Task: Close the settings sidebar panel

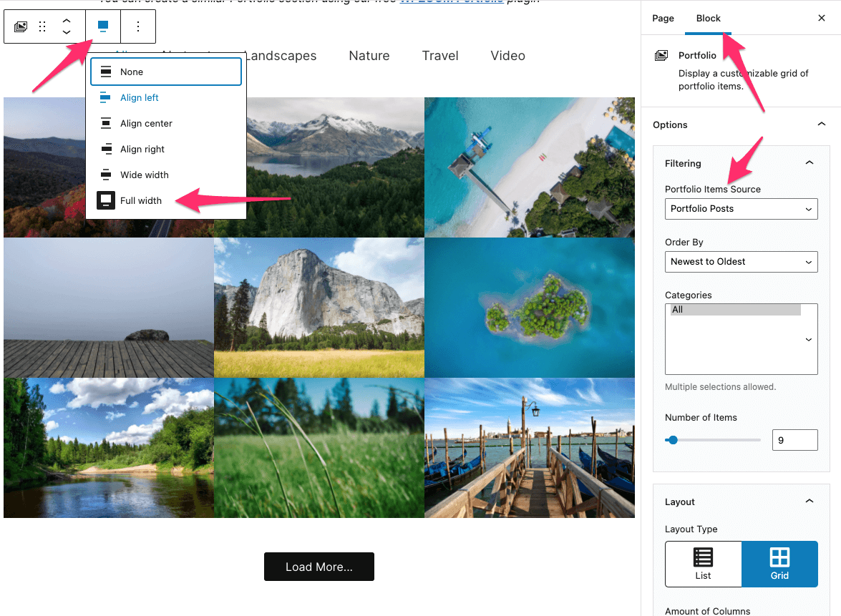Action: click(822, 18)
